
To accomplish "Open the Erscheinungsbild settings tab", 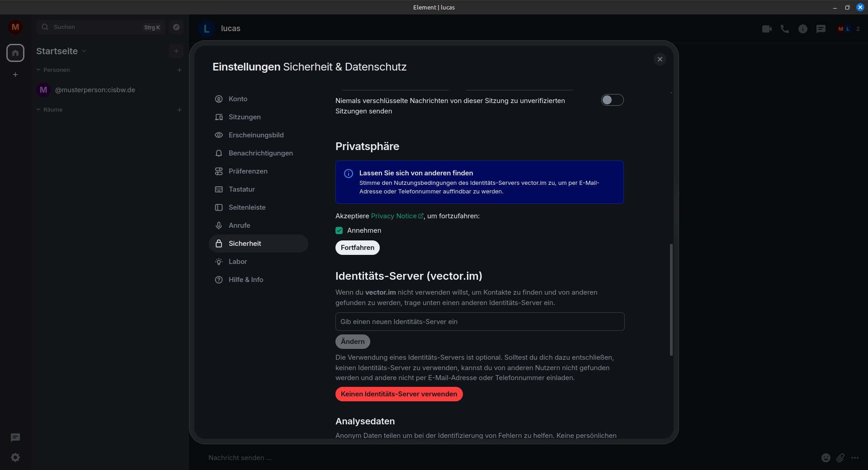I will coord(256,135).
